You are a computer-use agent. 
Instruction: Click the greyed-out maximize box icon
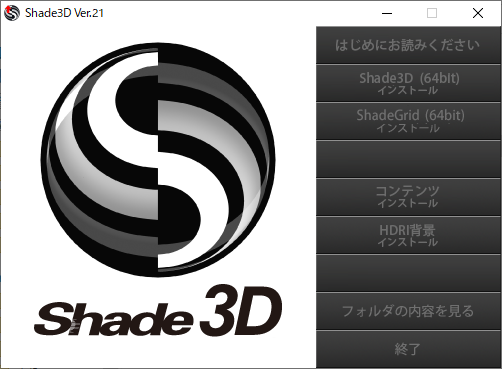tap(432, 13)
